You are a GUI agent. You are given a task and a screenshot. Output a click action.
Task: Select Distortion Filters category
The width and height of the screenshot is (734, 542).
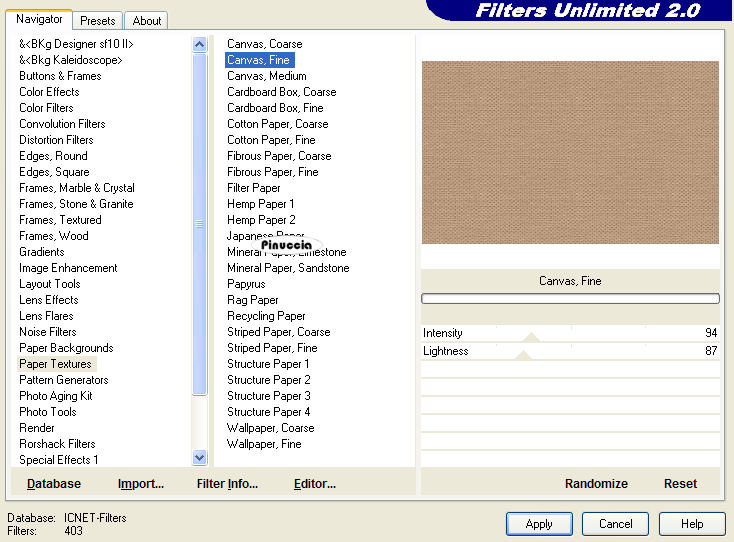[56, 140]
